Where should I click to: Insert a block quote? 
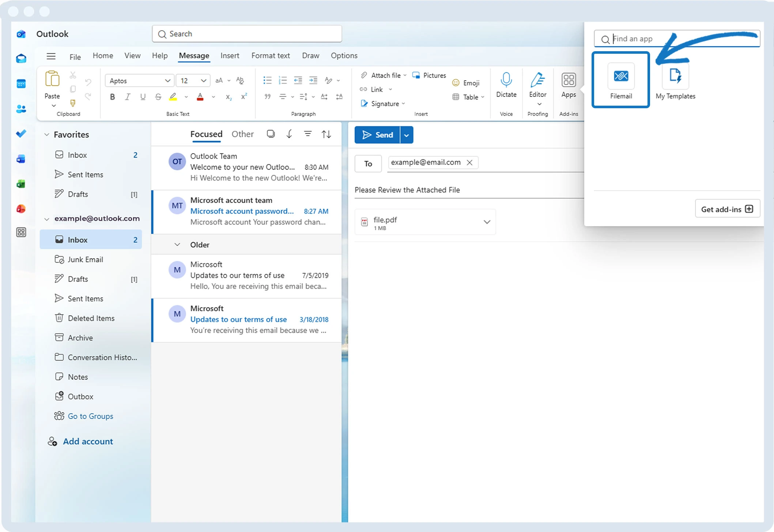(267, 97)
